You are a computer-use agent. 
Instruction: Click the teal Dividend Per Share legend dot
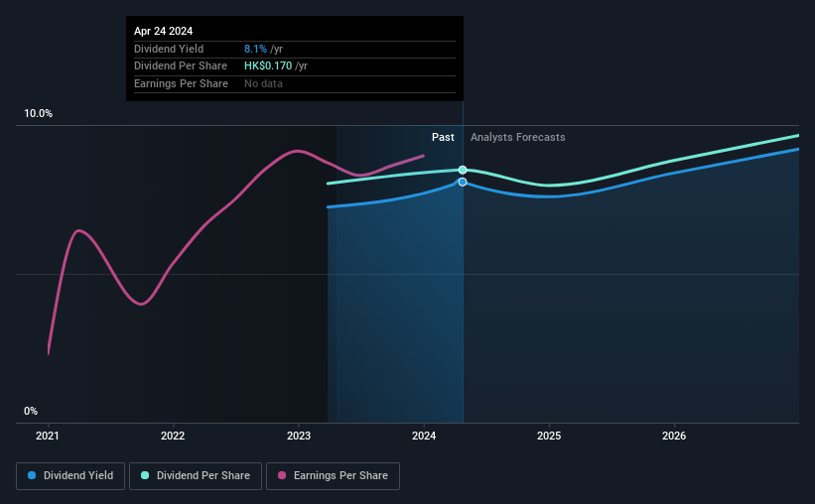coord(145,475)
